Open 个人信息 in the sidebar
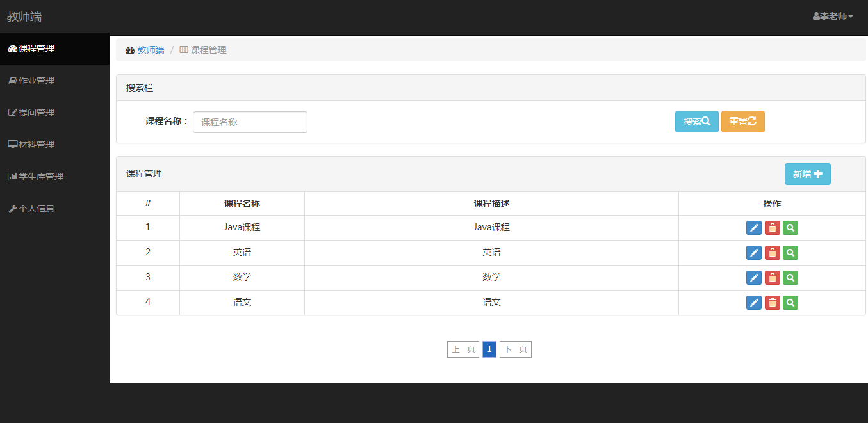This screenshot has width=868, height=423. [x=54, y=209]
